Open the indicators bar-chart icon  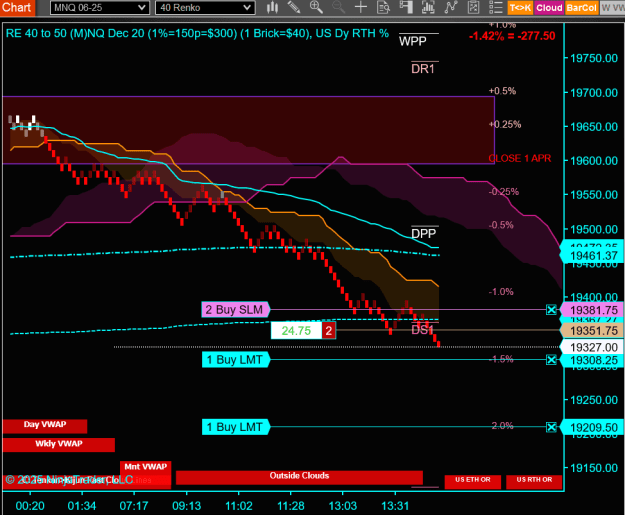click(428, 7)
